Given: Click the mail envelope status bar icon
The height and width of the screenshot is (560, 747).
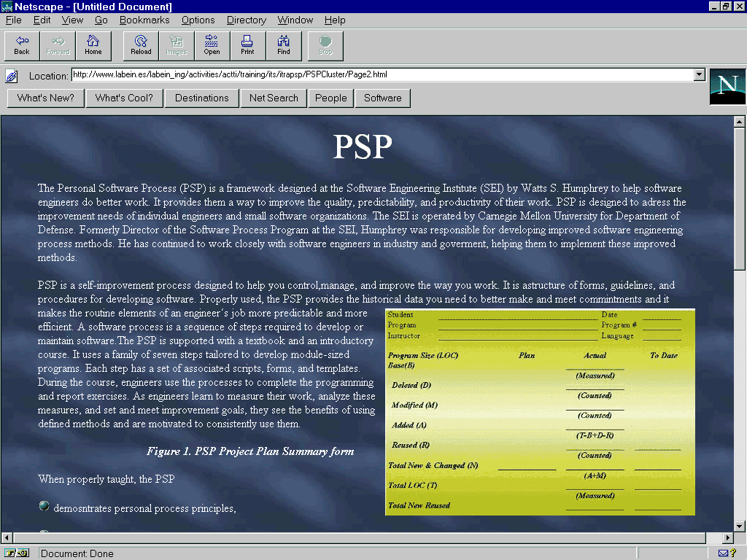Looking at the screenshot, I should [723, 553].
